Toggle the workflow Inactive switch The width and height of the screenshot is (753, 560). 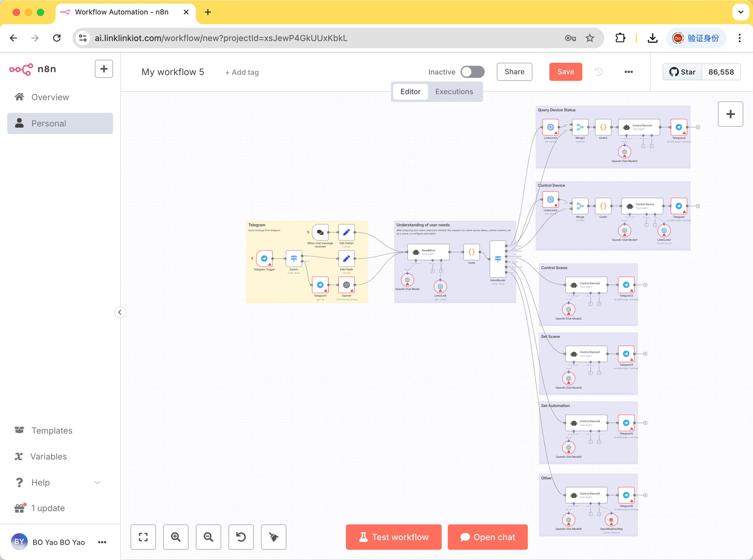pyautogui.click(x=472, y=72)
